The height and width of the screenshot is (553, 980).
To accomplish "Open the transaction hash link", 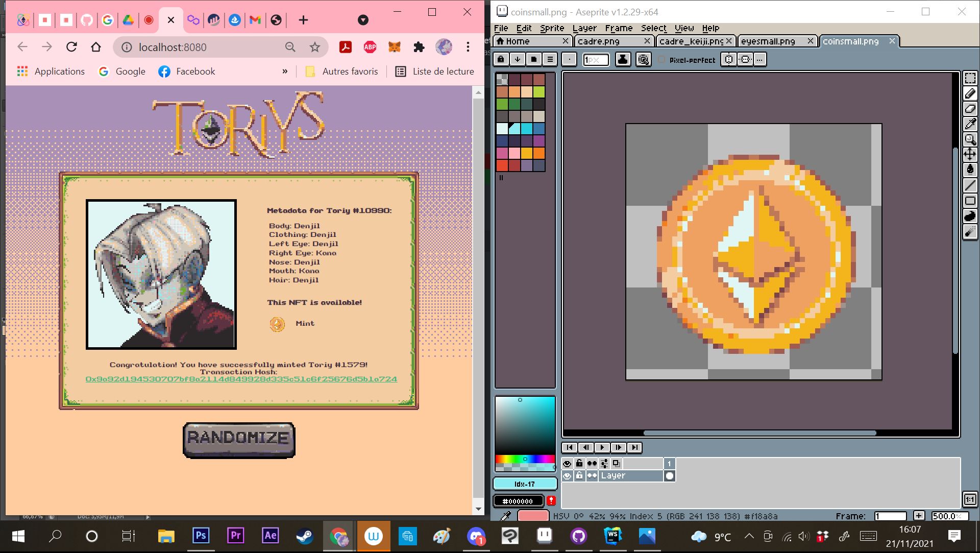I will click(241, 379).
